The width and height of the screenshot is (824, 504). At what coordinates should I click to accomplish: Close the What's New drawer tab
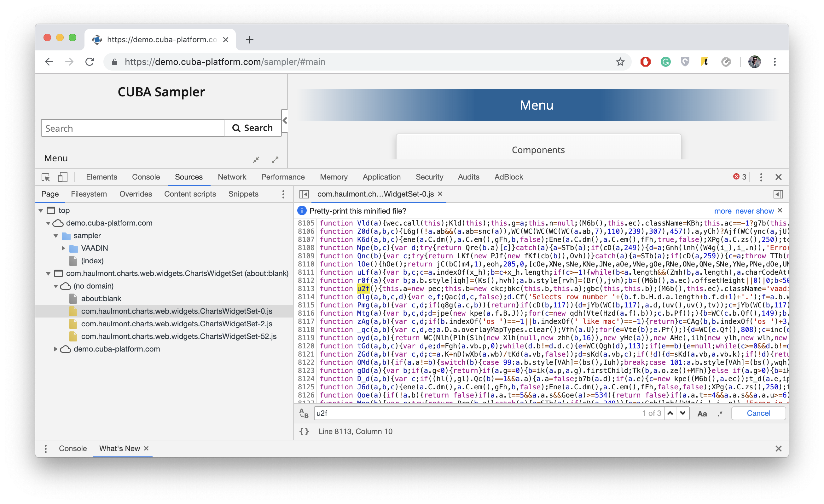click(x=146, y=449)
